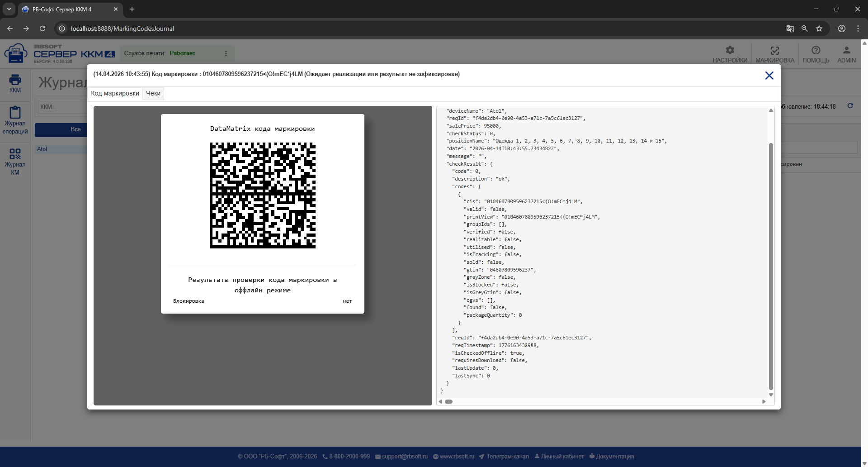Click the JSON scroll down arrow
The height and width of the screenshot is (467, 868).
(771, 395)
